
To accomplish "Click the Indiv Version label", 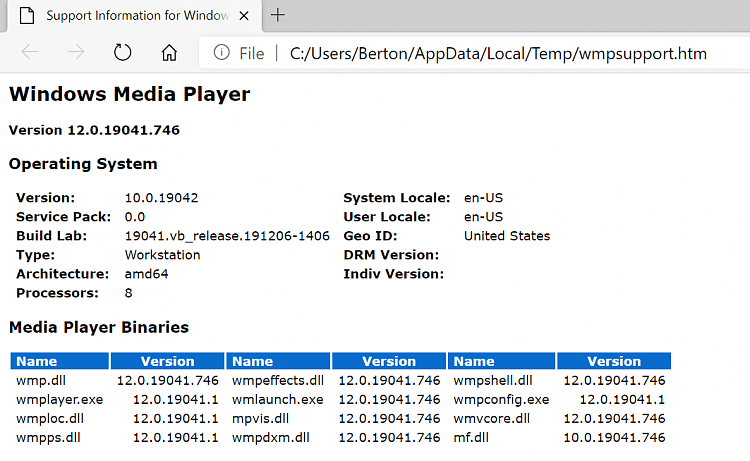I will tap(393, 274).
